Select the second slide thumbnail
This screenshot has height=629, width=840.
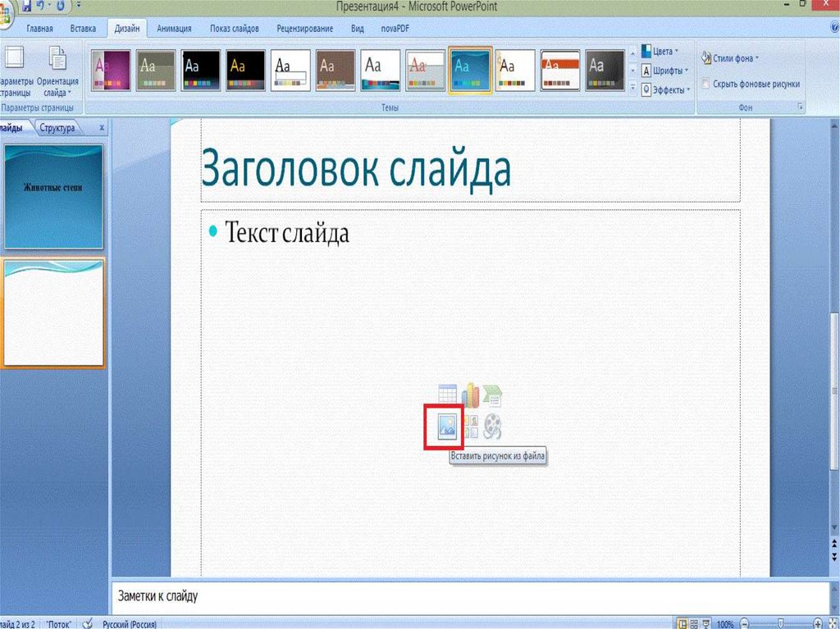tap(53, 313)
